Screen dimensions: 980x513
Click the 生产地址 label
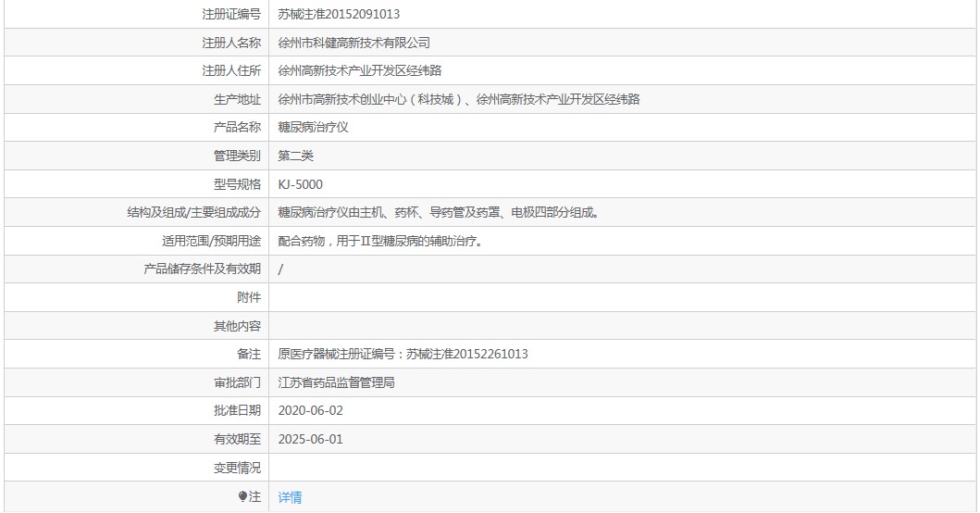(238, 99)
